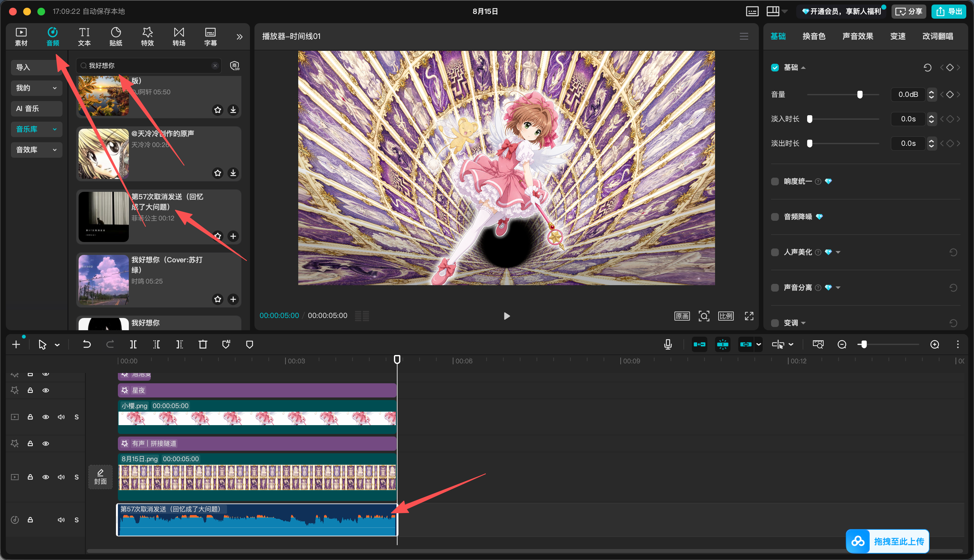Enable the 人声美化 checkbox

click(x=775, y=252)
